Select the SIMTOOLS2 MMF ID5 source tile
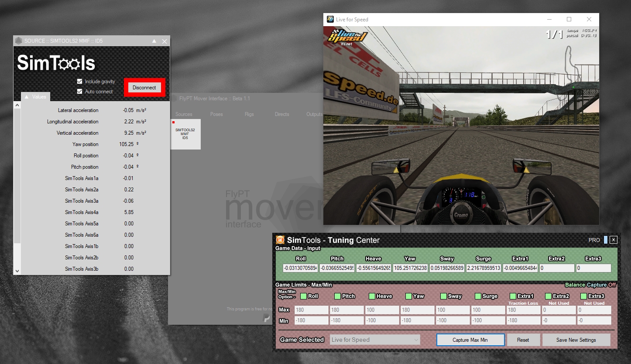Screen dimensions: 631x364 click(185, 134)
